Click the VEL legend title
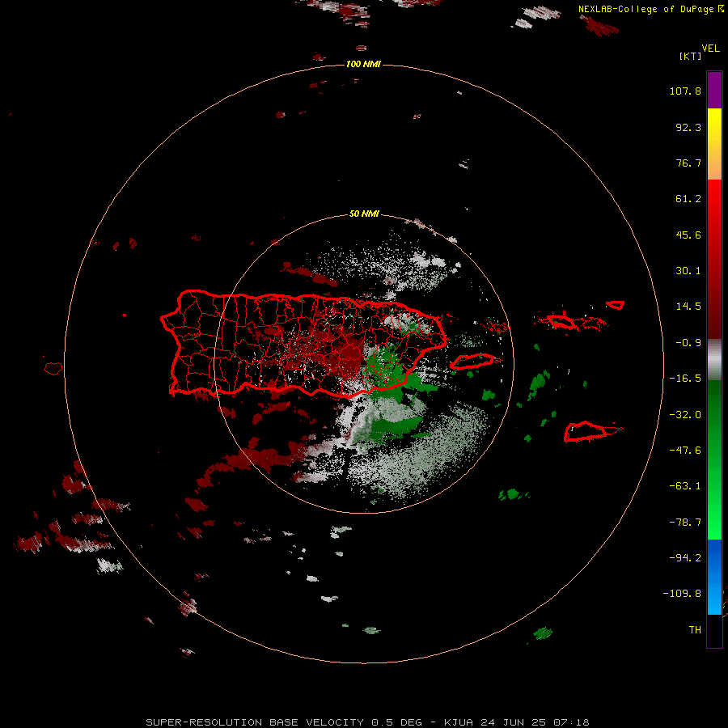The image size is (728, 728). (x=710, y=49)
